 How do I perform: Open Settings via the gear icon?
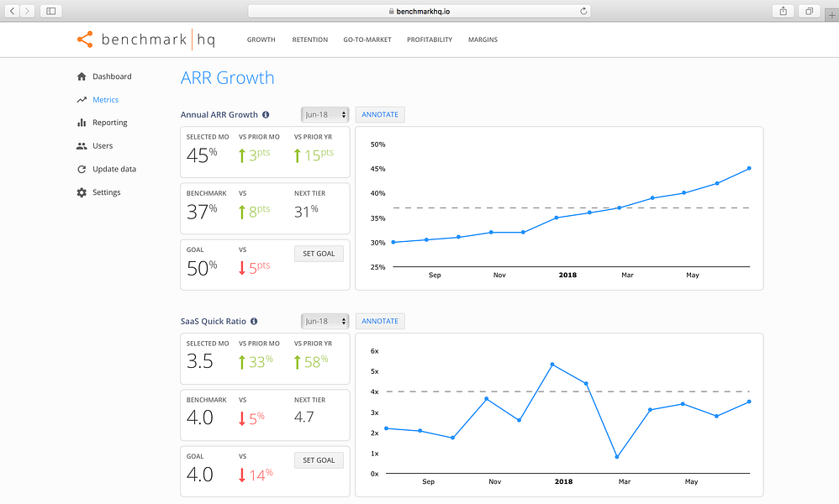81,192
